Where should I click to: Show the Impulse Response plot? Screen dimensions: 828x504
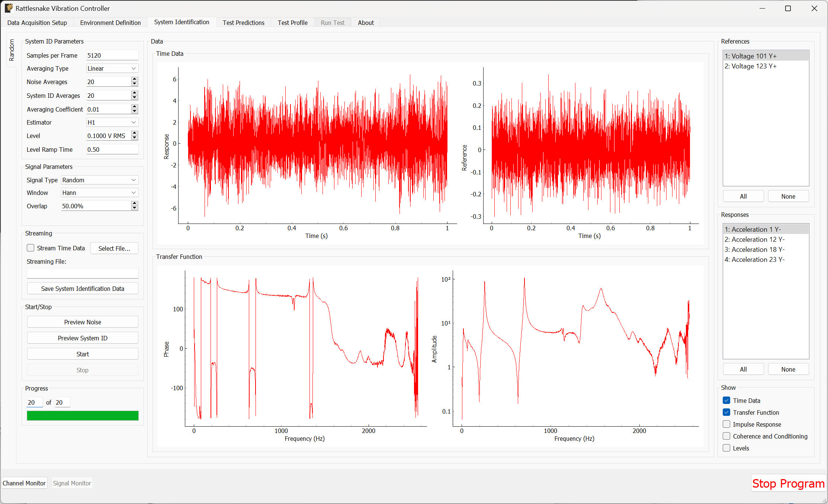click(726, 424)
